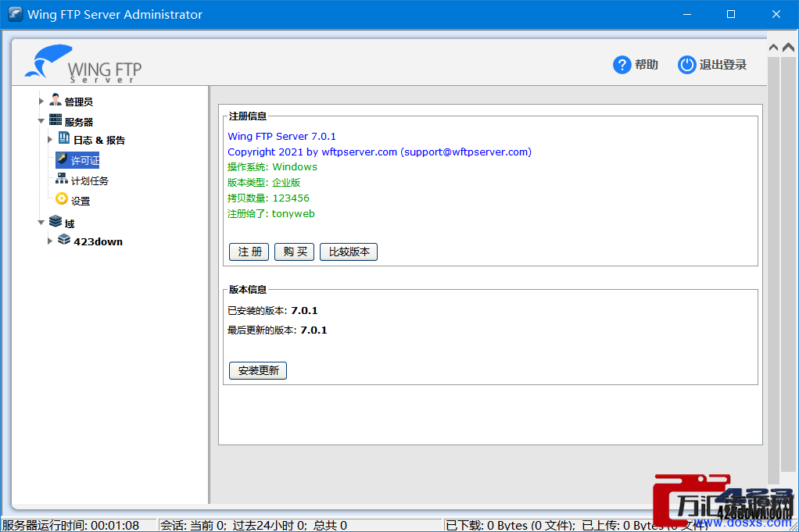Screen dimensions: 799x532
Task: Close the Wing FTP Server Administrator window
Action: click(776, 14)
